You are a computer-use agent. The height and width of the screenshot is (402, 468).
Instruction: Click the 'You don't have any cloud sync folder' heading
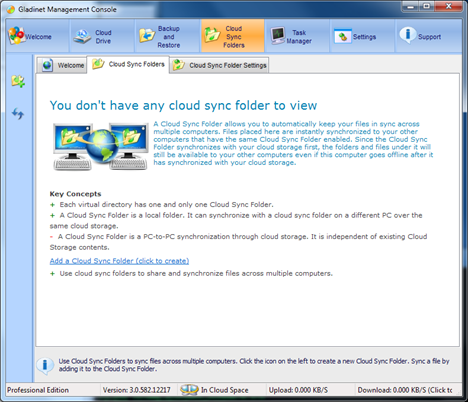[183, 105]
